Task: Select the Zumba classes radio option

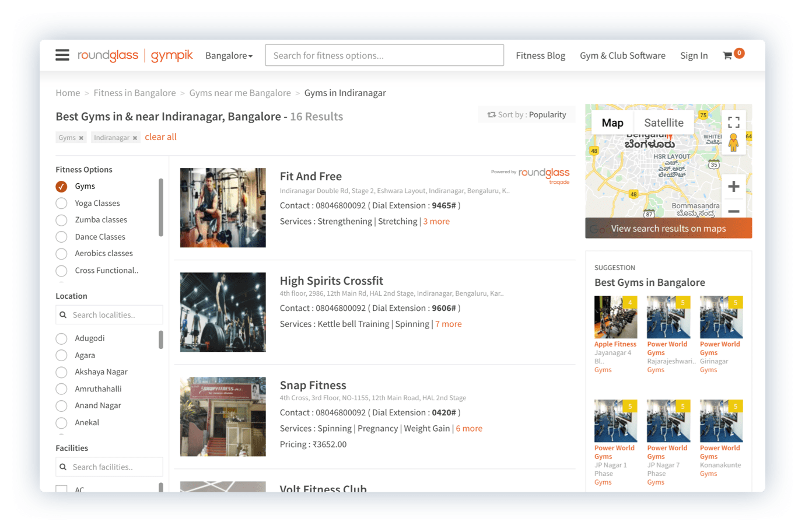Action: coord(61,220)
